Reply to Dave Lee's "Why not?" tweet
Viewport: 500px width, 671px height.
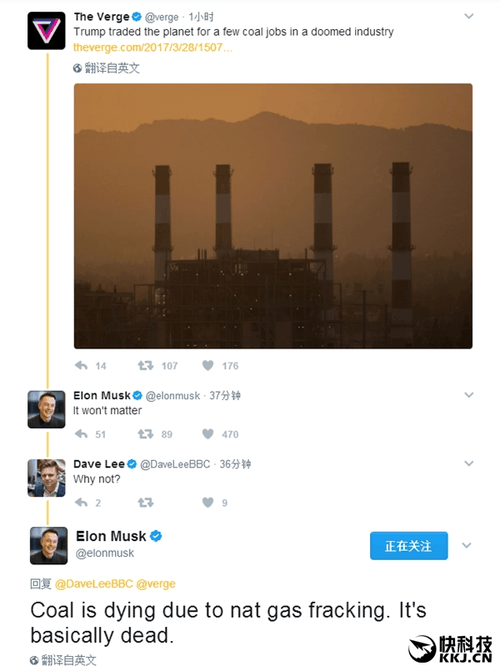click(81, 502)
